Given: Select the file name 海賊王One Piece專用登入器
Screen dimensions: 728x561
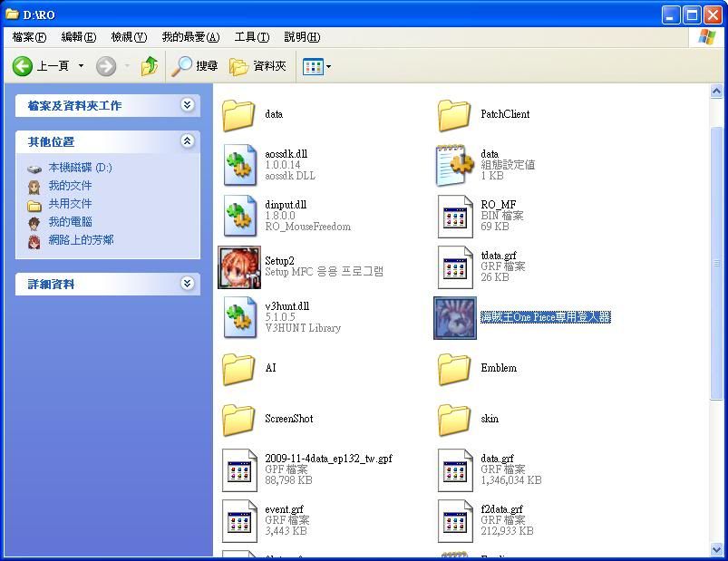Looking at the screenshot, I should click(x=546, y=317).
